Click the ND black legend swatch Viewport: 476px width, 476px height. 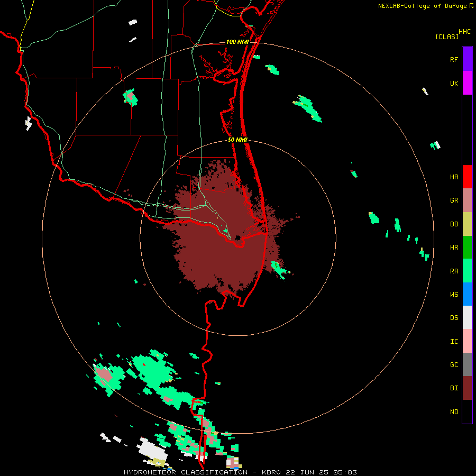467,411
